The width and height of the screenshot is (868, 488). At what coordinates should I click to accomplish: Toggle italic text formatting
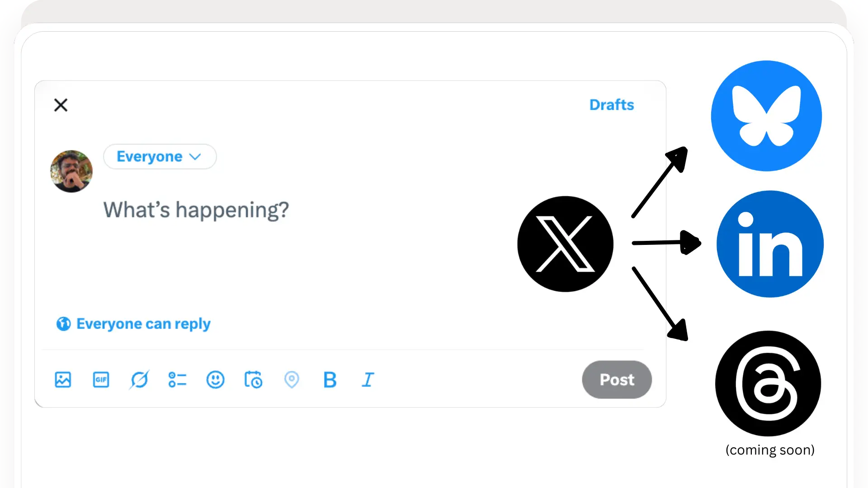(x=368, y=380)
